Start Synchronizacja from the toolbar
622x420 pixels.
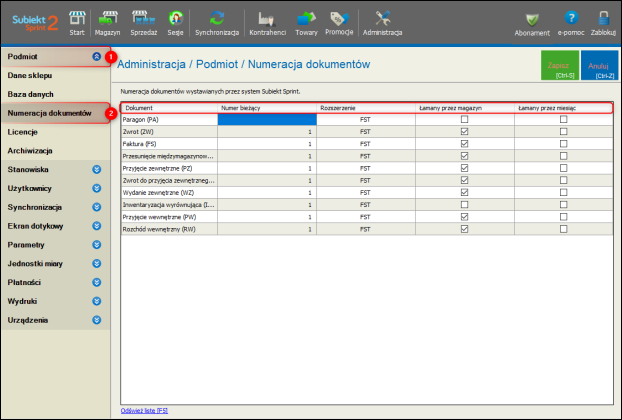(216, 20)
